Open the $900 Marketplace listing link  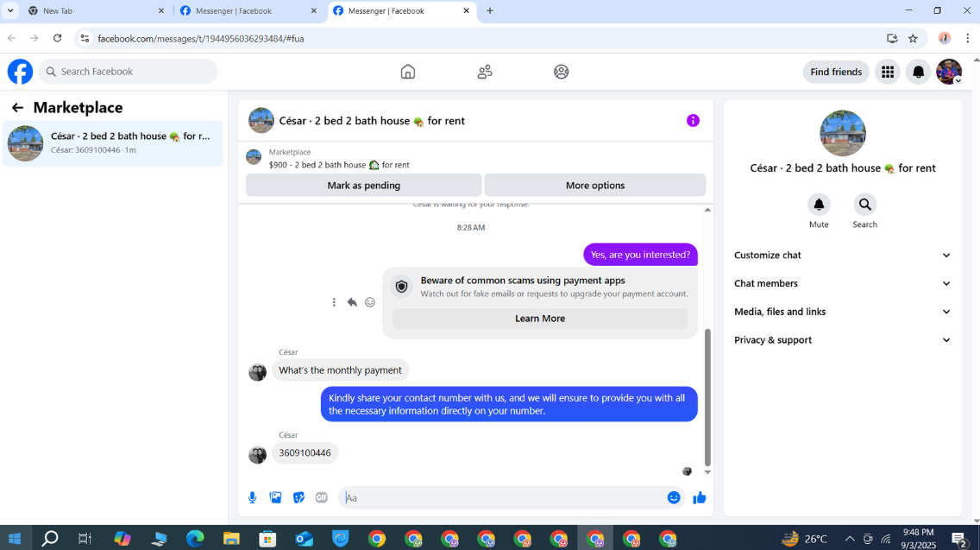339,165
